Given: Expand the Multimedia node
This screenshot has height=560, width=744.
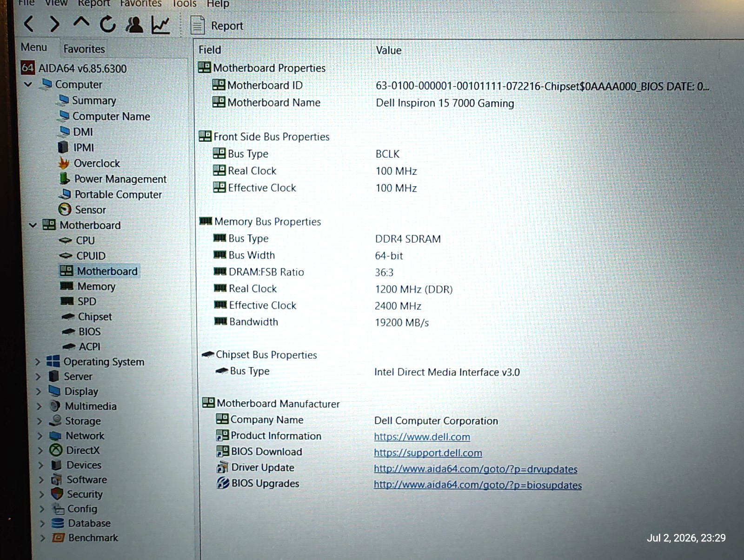Looking at the screenshot, I should [x=39, y=407].
